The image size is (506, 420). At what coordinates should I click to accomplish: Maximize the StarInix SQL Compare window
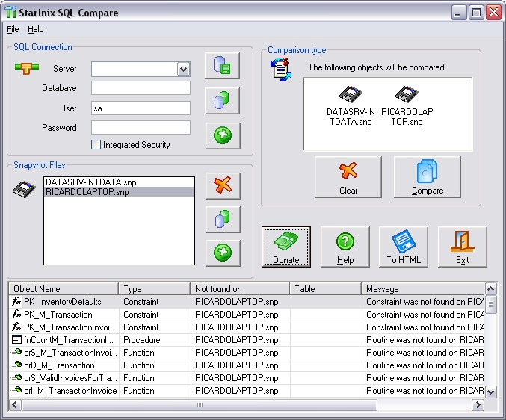pos(476,13)
